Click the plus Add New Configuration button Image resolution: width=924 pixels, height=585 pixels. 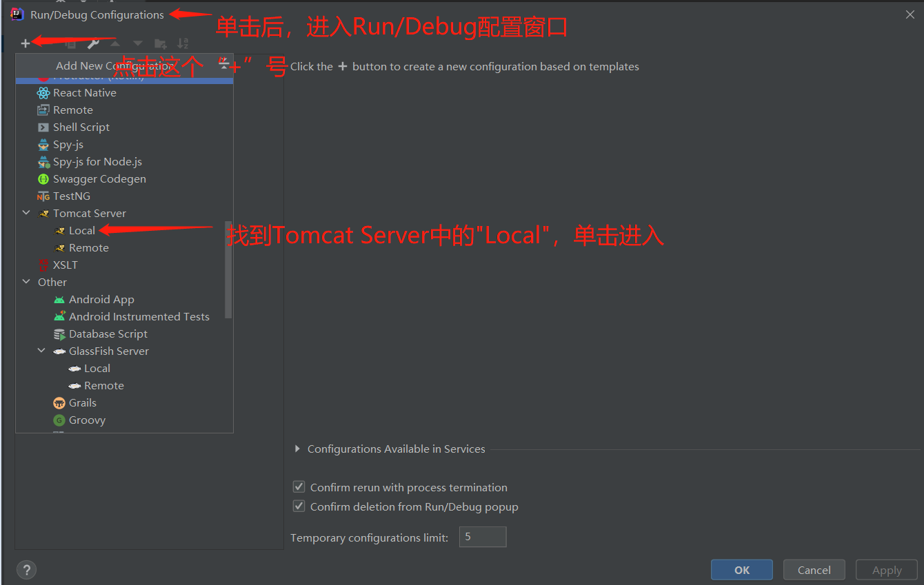click(x=26, y=43)
